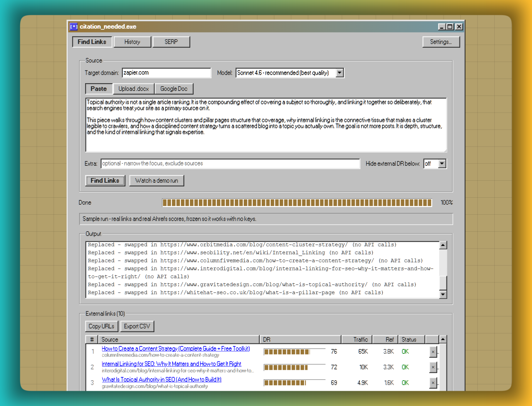
Task: Minimize the citation_needed.exe window
Action: (x=442, y=27)
